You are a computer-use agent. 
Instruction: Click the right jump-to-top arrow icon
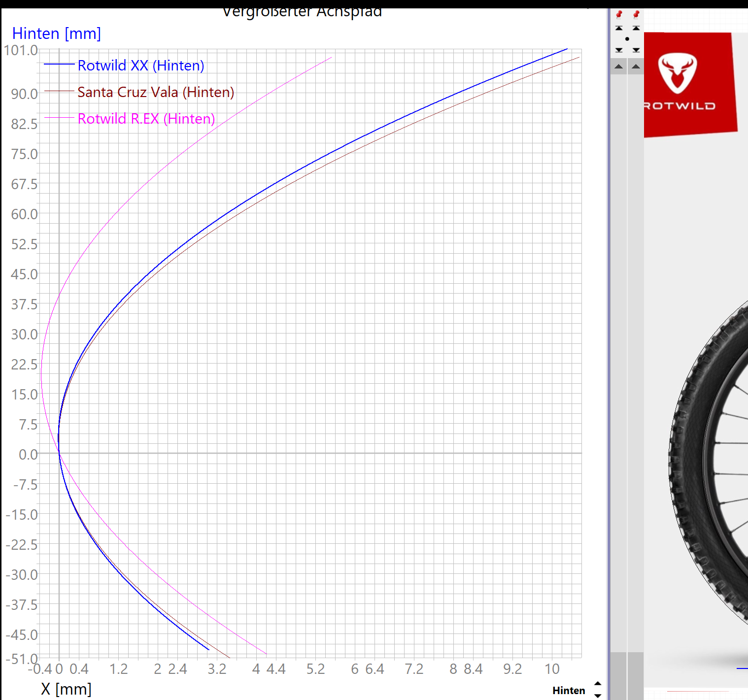(636, 28)
